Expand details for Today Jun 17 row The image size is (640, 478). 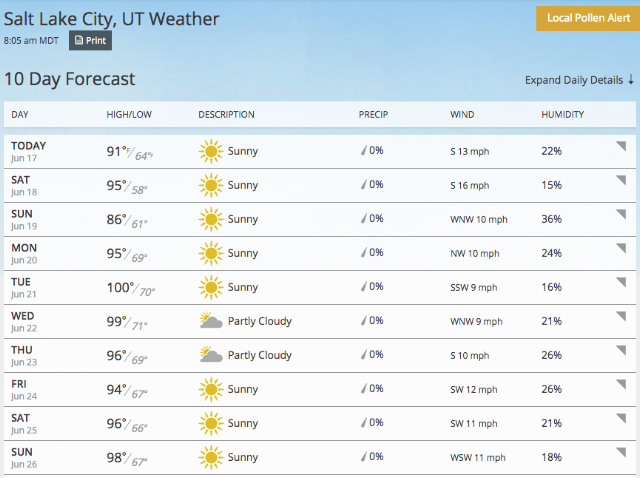pos(621,146)
